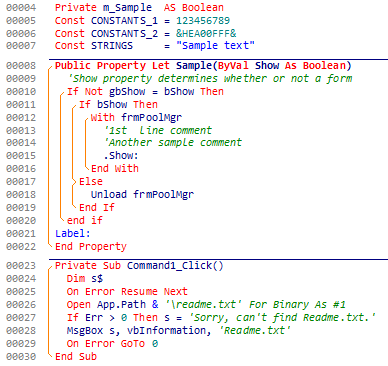Click the .Show: statement
Viewport: 388px width, 366px height.
click(x=121, y=156)
